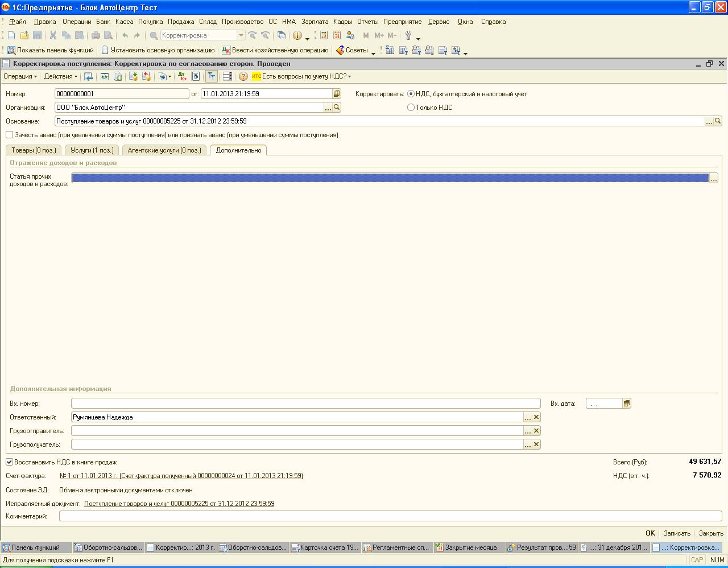The height and width of the screenshot is (568, 728).
Task: Open the Корректировка search combo box dropdown
Action: point(241,35)
